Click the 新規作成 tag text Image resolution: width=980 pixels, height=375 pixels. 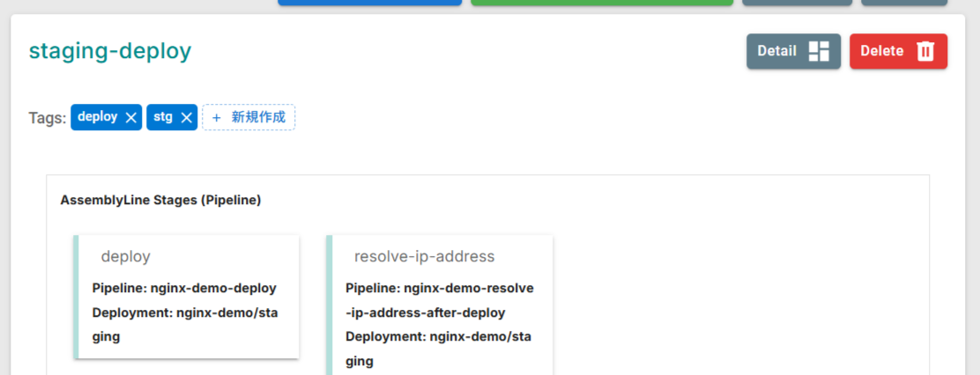coord(258,118)
